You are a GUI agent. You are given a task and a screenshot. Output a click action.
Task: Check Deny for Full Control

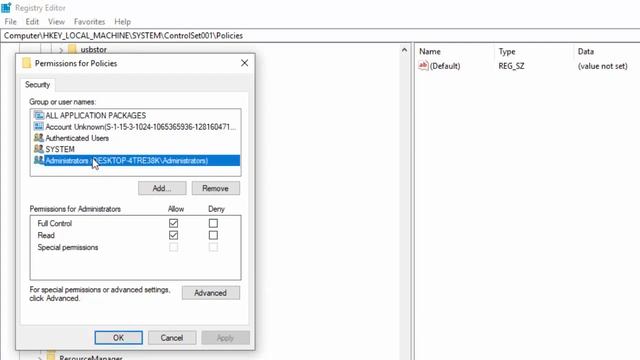213,223
